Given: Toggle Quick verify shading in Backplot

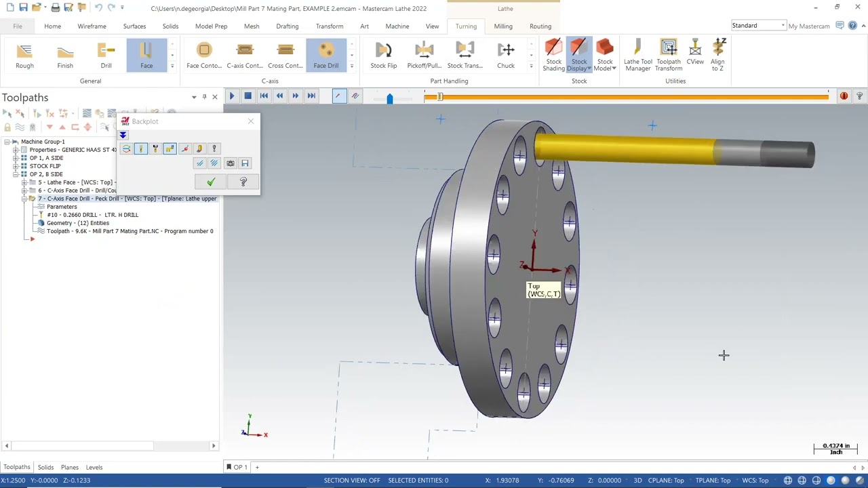Looking at the screenshot, I should [199, 148].
